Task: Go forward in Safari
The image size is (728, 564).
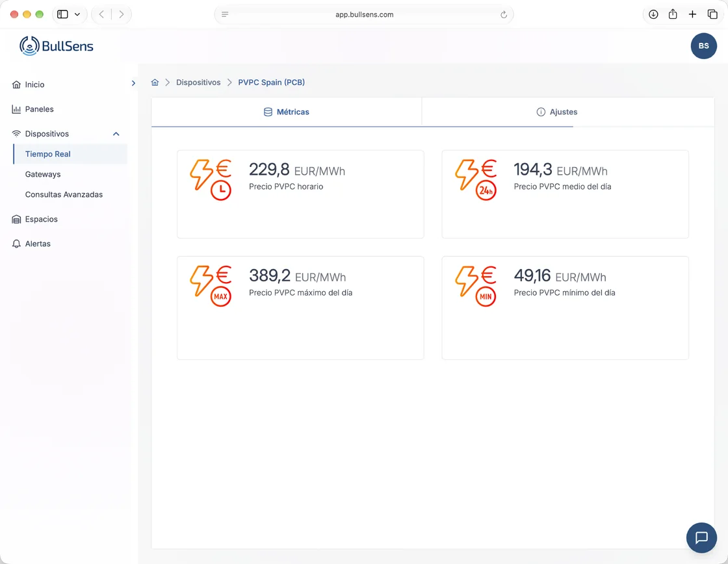Action: coord(121,14)
